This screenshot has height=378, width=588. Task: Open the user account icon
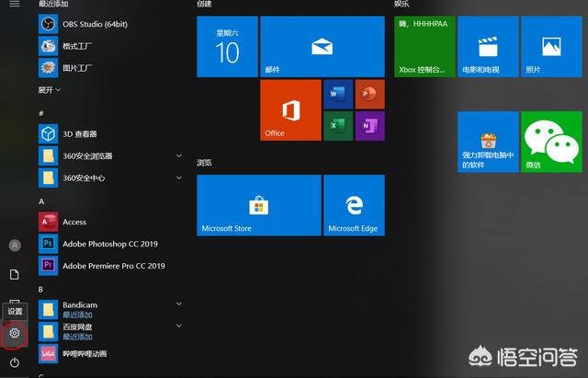tap(14, 246)
